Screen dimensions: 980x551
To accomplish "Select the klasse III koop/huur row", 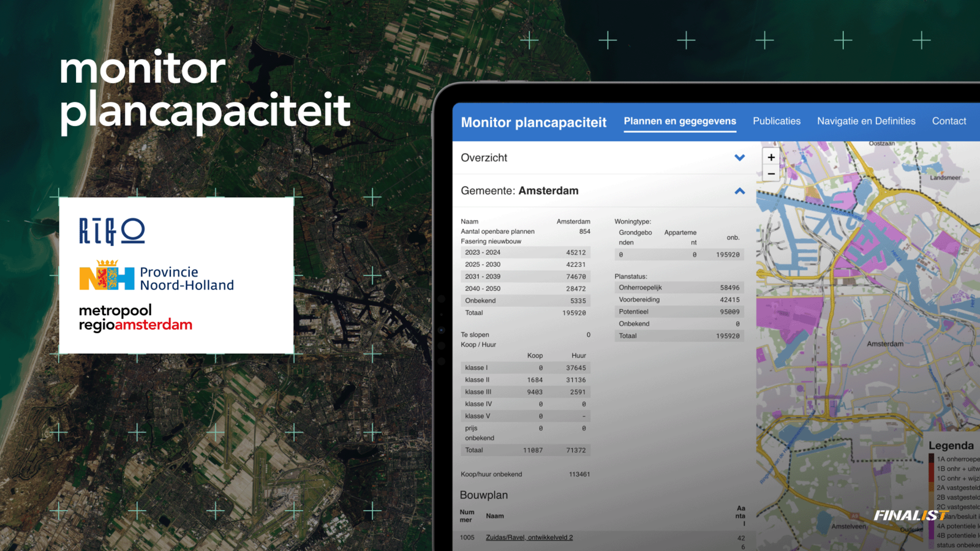I will pos(524,392).
